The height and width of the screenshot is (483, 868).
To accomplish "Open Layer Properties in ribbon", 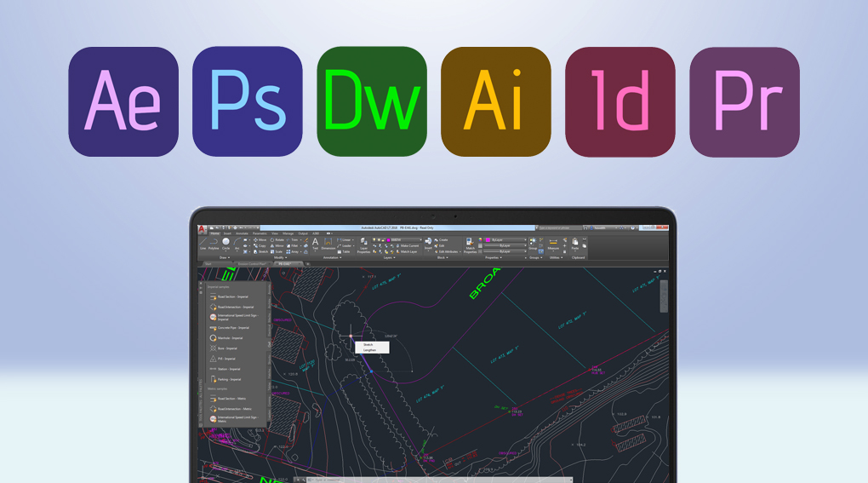I will 363,245.
